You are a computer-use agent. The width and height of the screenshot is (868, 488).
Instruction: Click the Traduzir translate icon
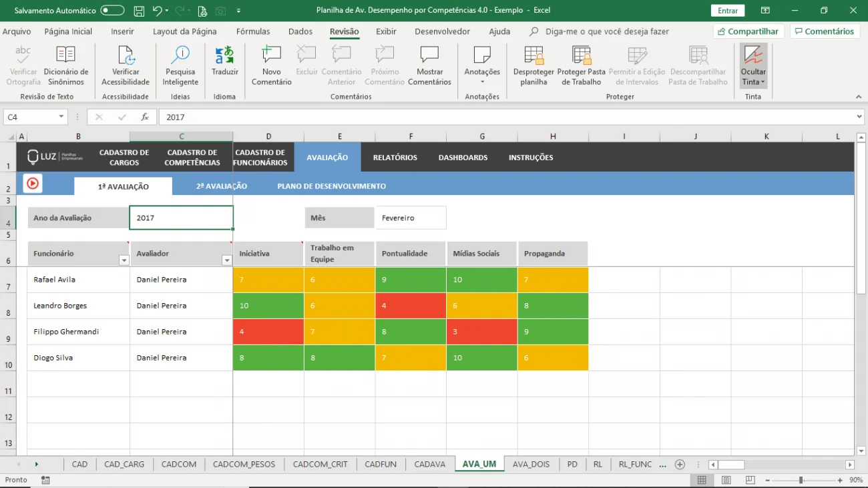click(225, 61)
